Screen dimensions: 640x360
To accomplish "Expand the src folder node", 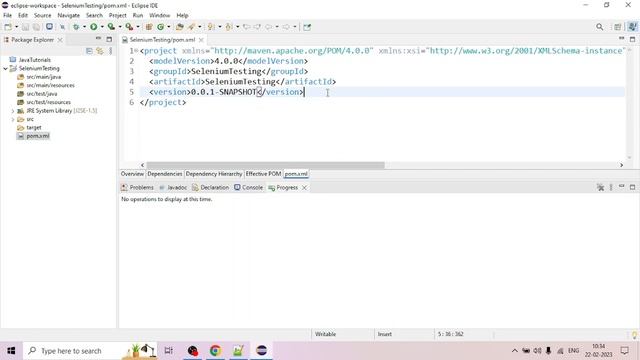I will (x=13, y=120).
